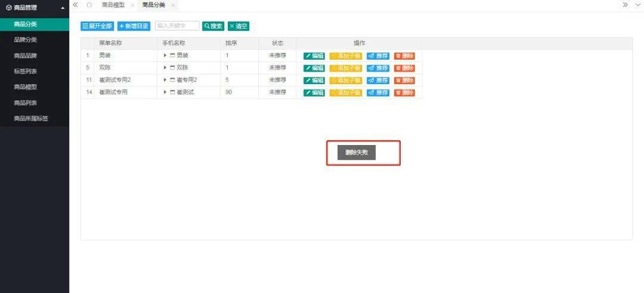Expand the 男装 tree row triangle
Screen dimensions: 644x293
point(165,55)
